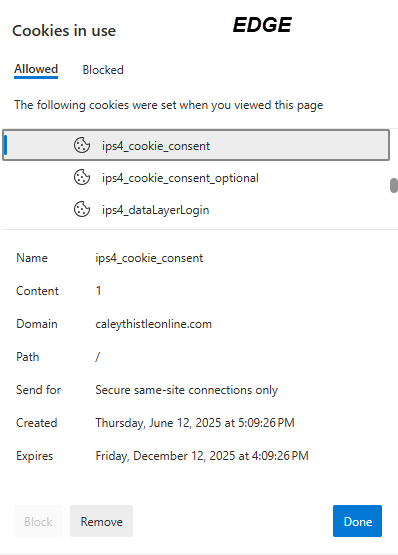
Task: Click the cookie domain caleythistleonline.com
Action: (153, 324)
